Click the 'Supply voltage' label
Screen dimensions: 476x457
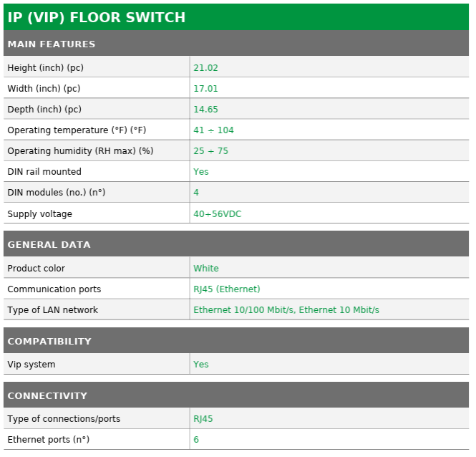tap(40, 214)
